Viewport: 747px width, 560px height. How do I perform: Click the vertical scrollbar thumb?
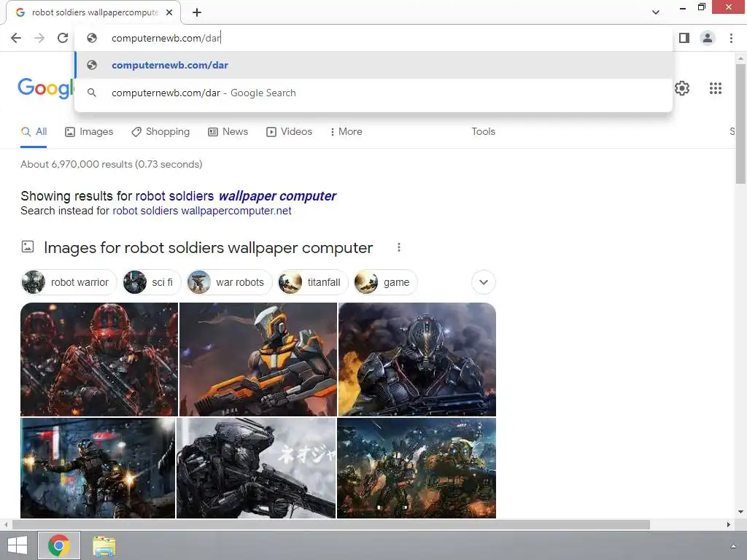click(740, 124)
